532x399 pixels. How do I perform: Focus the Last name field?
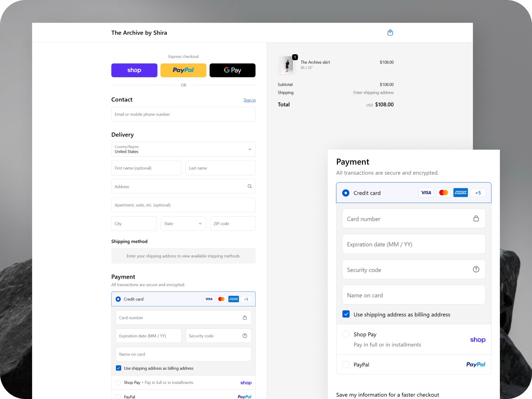point(220,168)
